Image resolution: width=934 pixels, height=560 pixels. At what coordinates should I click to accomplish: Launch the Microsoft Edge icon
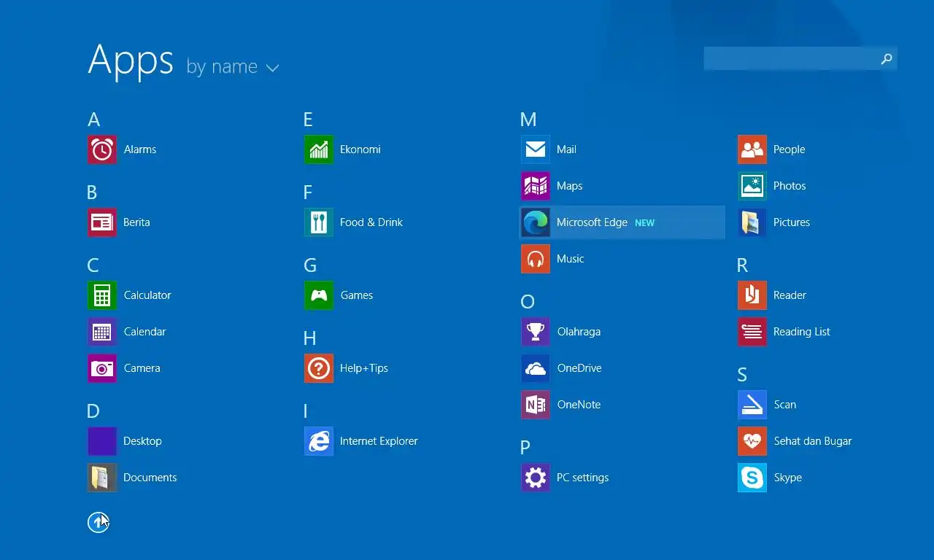[x=536, y=222]
